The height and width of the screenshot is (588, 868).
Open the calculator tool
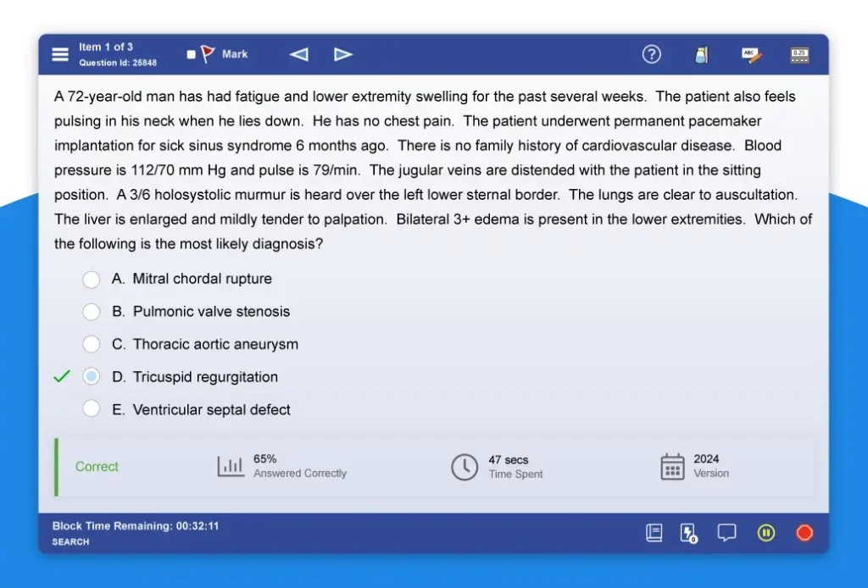[799, 55]
